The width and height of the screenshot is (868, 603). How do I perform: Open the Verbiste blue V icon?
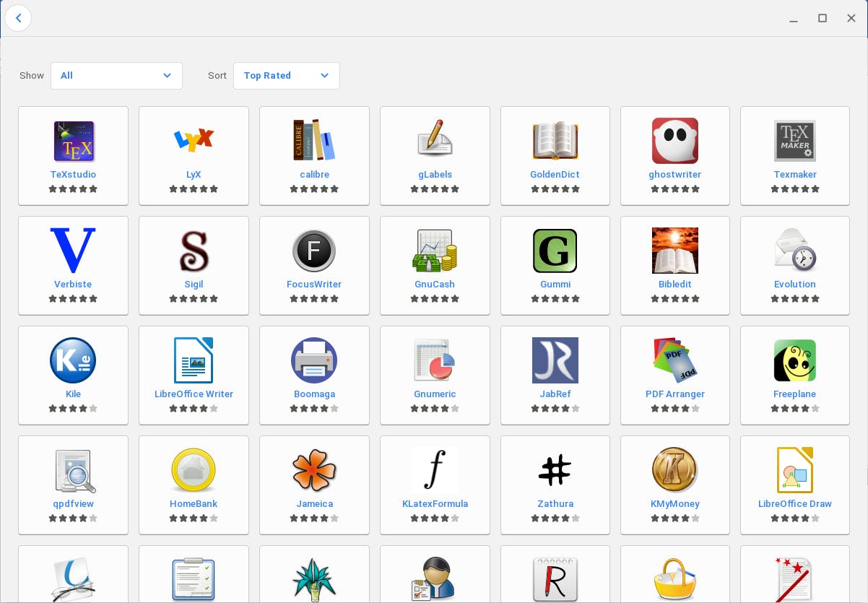coord(73,251)
